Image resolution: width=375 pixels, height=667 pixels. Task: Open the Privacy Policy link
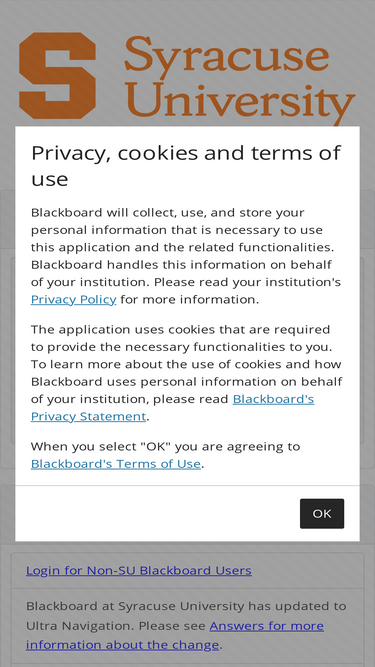click(74, 299)
